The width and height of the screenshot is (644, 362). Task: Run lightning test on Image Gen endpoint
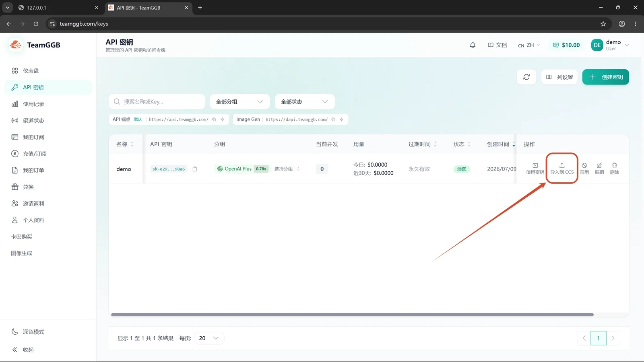click(x=342, y=119)
